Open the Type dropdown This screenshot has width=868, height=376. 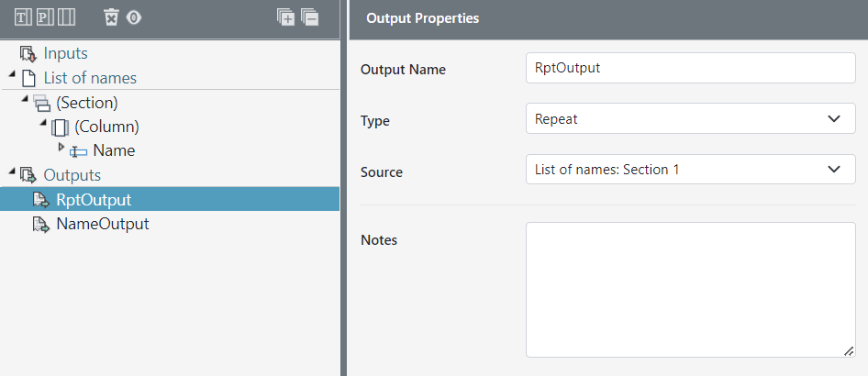(689, 119)
